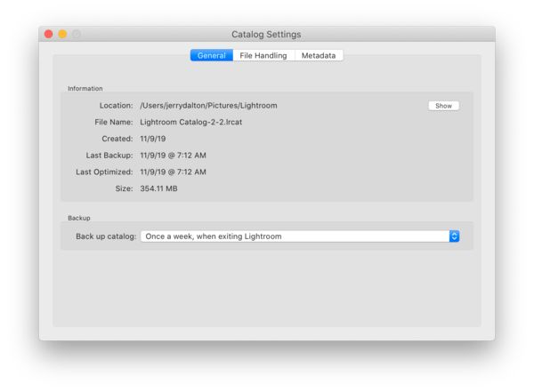Click the Created: label
The height and width of the screenshot is (392, 534).
(117, 139)
